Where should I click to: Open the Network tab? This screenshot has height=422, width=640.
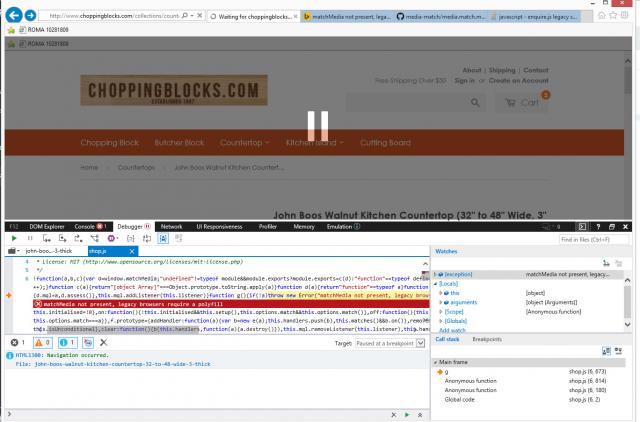point(171,227)
